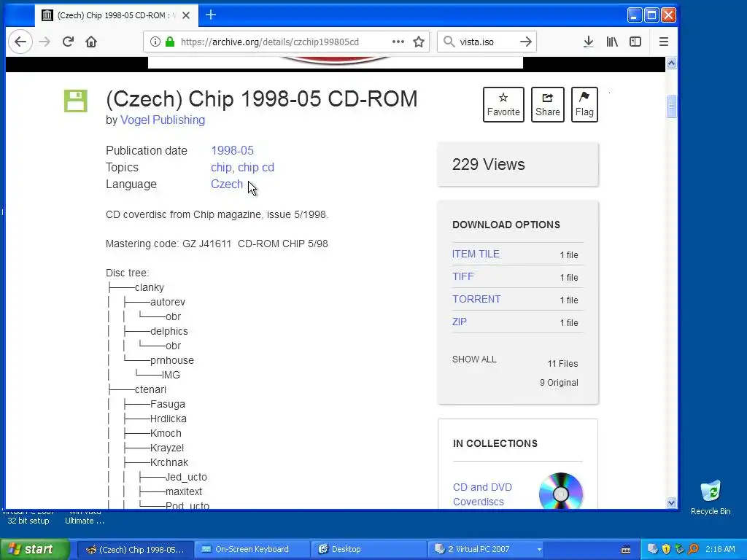
Task: Download the ITEM TILE file
Action: (476, 254)
